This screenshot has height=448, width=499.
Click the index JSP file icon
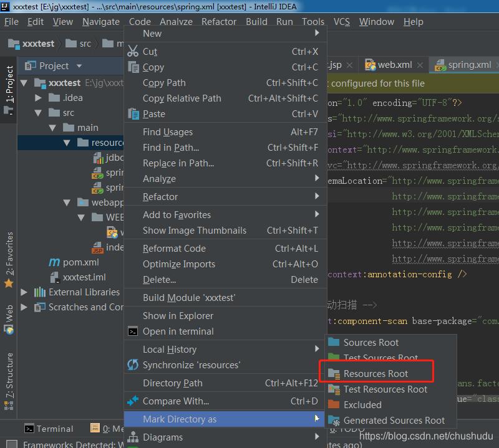pos(97,247)
